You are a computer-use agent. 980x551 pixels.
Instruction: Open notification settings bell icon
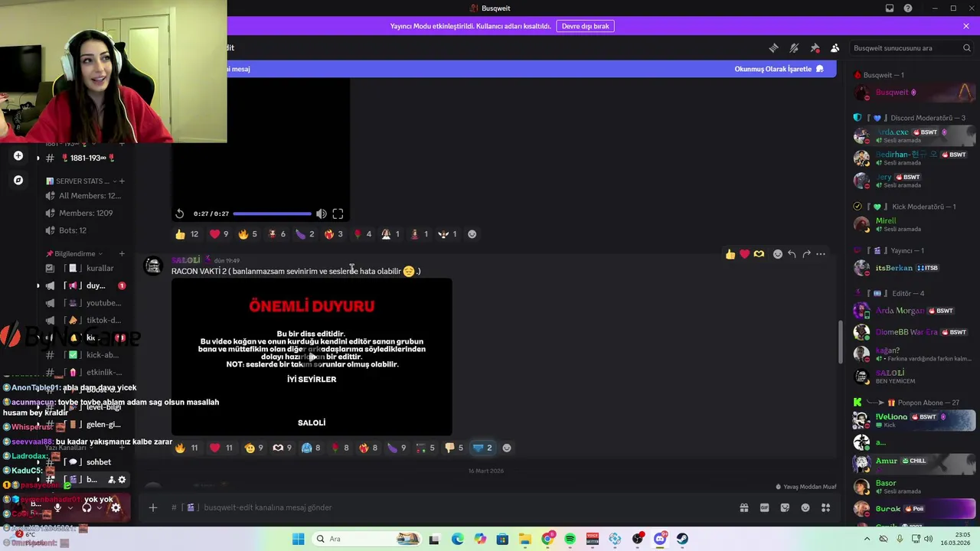pos(794,47)
